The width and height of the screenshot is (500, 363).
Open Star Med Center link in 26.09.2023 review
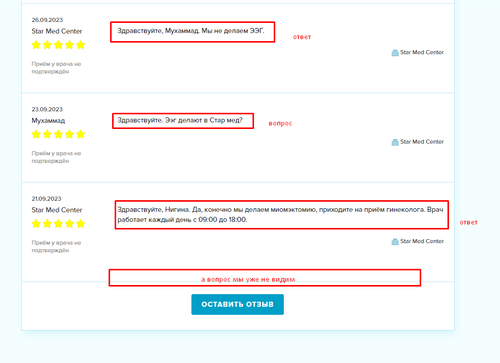[422, 52]
